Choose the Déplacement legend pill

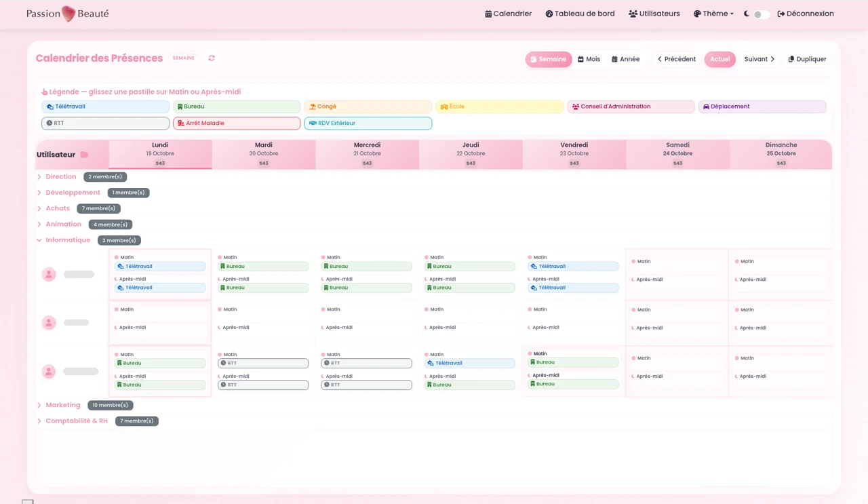click(762, 106)
